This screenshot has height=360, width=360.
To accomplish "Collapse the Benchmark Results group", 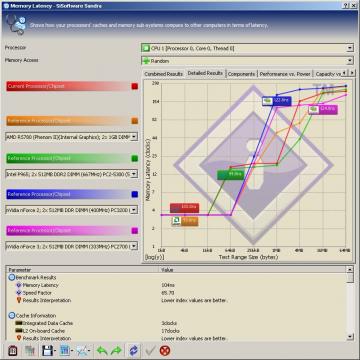I will tap(12, 277).
